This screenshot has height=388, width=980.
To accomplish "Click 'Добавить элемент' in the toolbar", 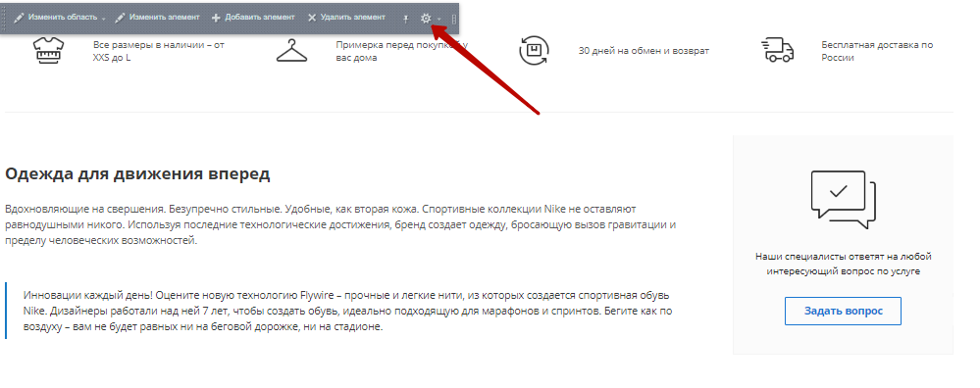I will 253,18.
